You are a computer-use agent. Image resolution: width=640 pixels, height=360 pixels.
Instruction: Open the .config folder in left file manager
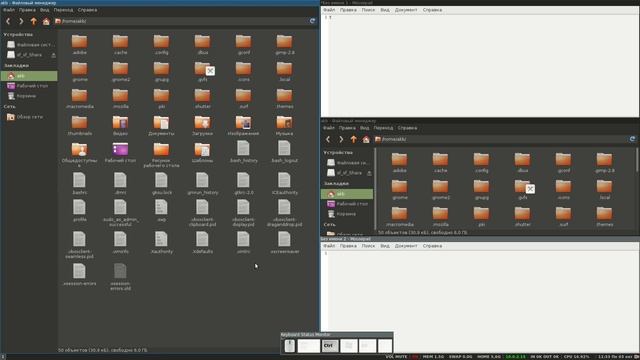(x=161, y=44)
